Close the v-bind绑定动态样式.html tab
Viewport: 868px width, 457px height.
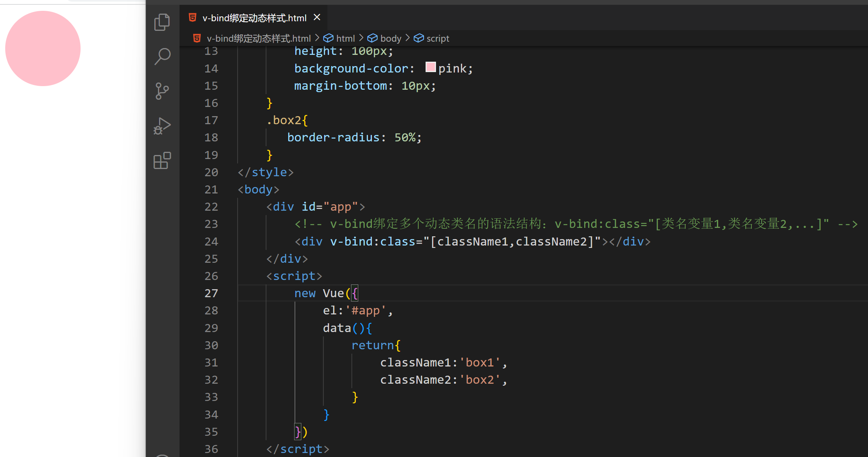317,17
